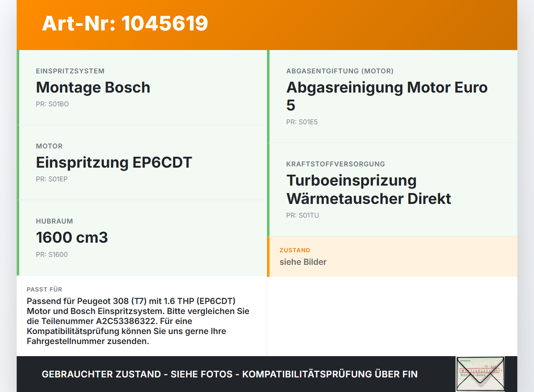Click the 'siehe Bilder' text

(x=303, y=262)
